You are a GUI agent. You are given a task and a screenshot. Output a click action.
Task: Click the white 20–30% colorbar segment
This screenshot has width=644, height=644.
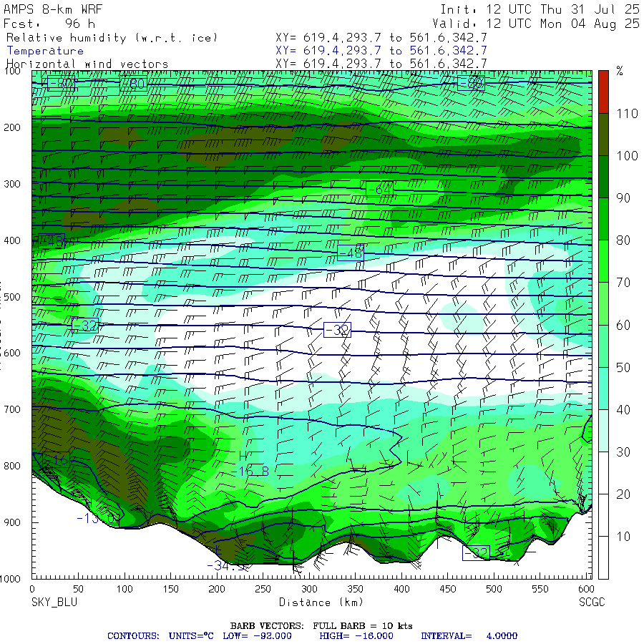tap(603, 473)
